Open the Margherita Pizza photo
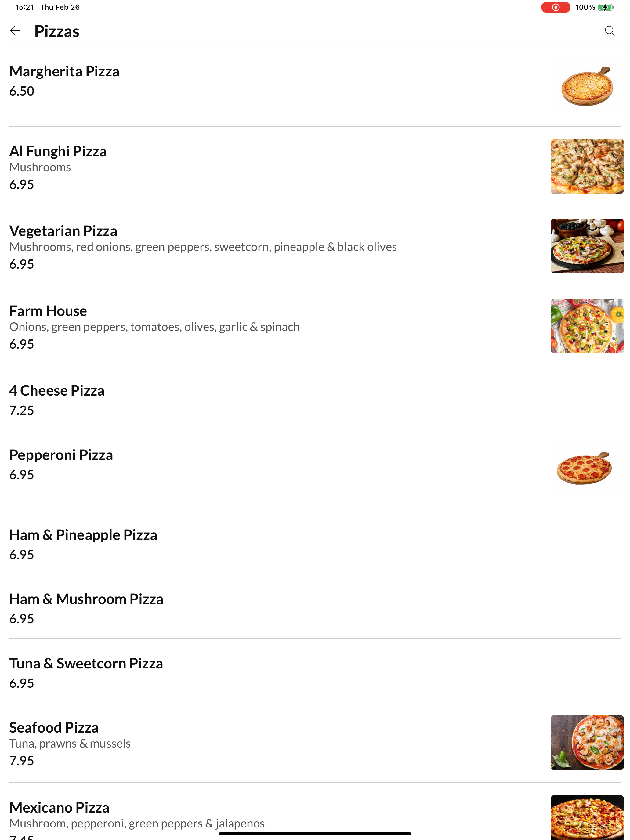This screenshot has width=630, height=840. click(587, 87)
